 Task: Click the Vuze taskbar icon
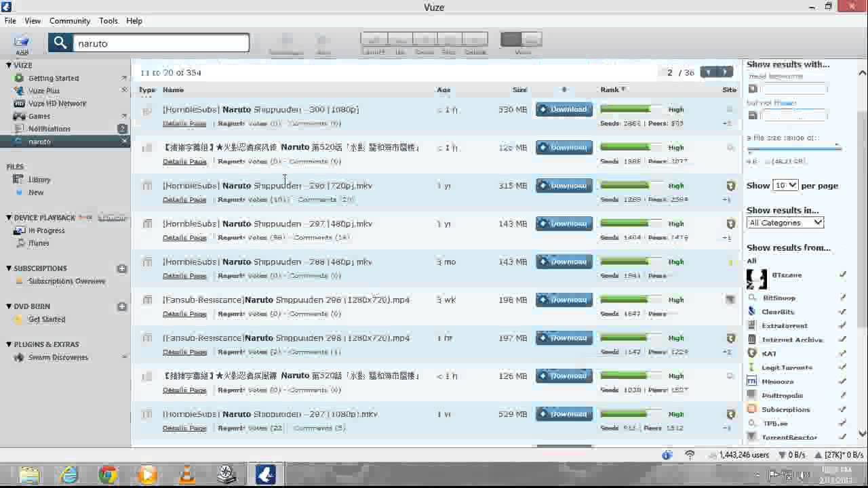tap(265, 475)
